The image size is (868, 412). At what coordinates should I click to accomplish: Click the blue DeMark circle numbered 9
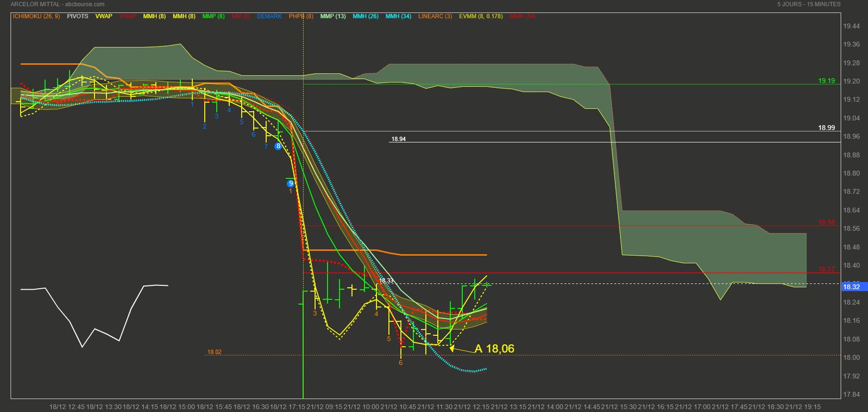point(291,184)
